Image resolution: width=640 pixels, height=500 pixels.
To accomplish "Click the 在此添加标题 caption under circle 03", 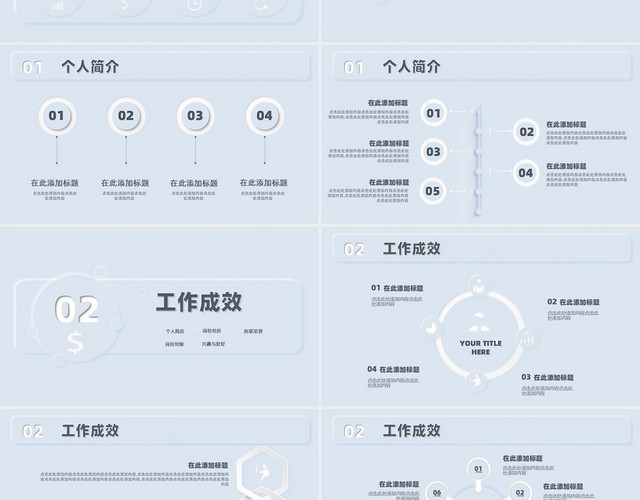I will 194,183.
